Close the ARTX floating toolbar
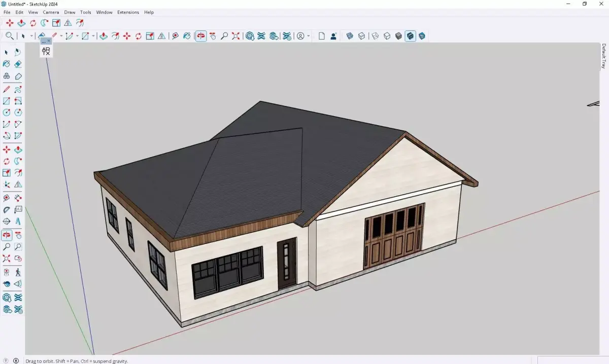 [x=49, y=42]
